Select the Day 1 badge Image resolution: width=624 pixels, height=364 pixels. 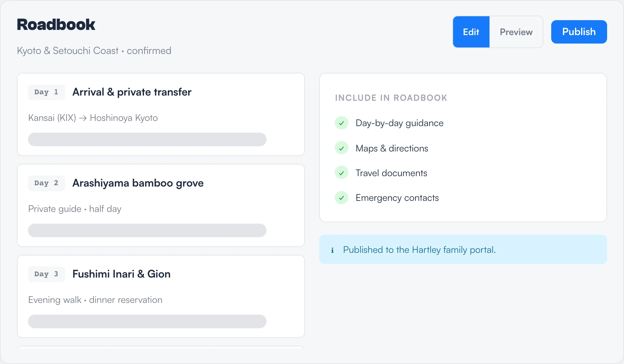tap(46, 92)
